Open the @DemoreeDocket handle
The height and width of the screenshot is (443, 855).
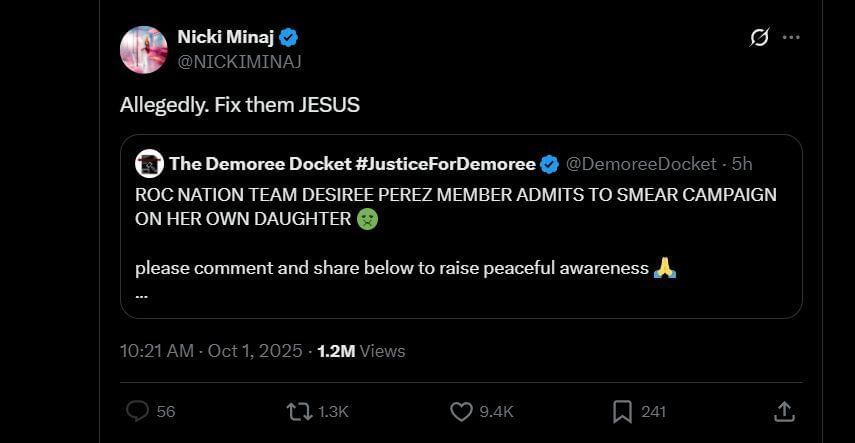[641, 164]
